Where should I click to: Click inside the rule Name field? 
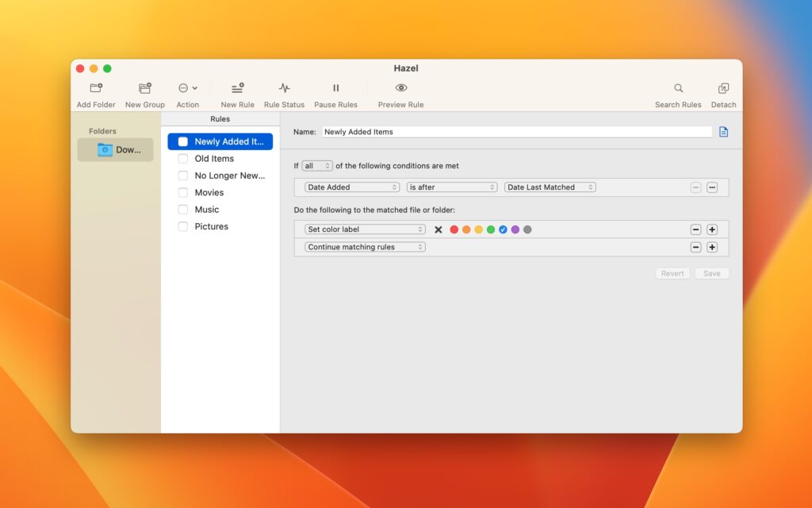515,132
